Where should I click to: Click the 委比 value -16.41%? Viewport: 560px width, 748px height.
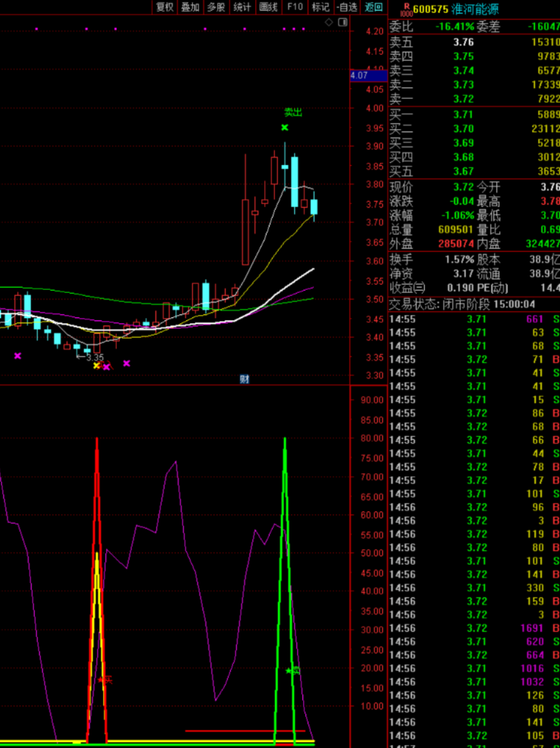pyautogui.click(x=455, y=26)
